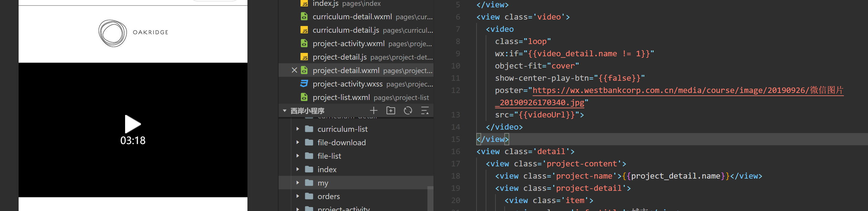Click the folder icon beside file-list

(x=309, y=156)
